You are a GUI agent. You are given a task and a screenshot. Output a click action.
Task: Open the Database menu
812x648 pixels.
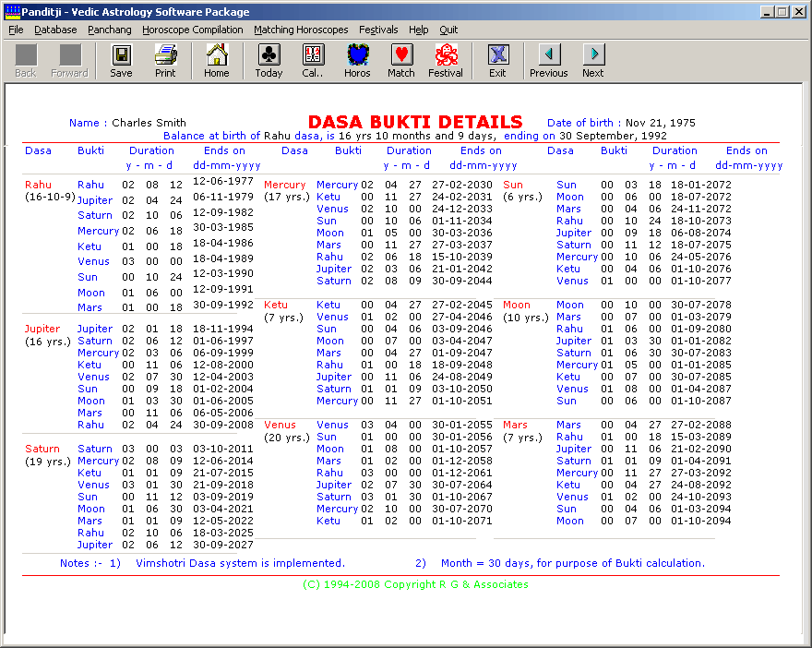point(55,30)
